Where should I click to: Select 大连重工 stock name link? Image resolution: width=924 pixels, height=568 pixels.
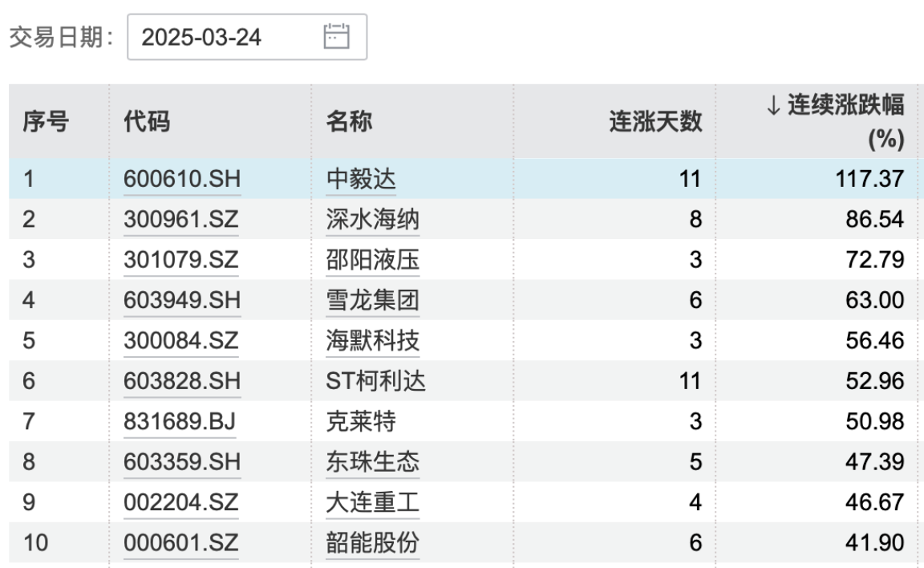point(372,503)
